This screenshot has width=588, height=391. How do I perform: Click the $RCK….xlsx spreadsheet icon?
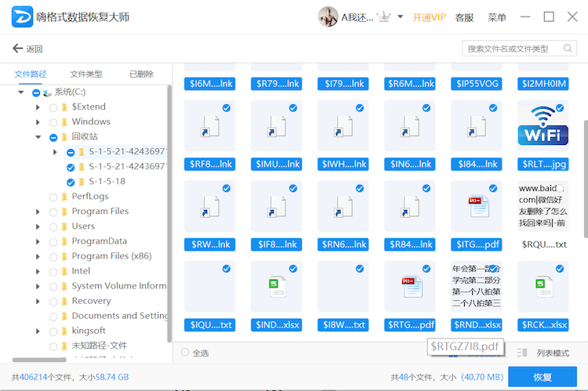tap(543, 287)
